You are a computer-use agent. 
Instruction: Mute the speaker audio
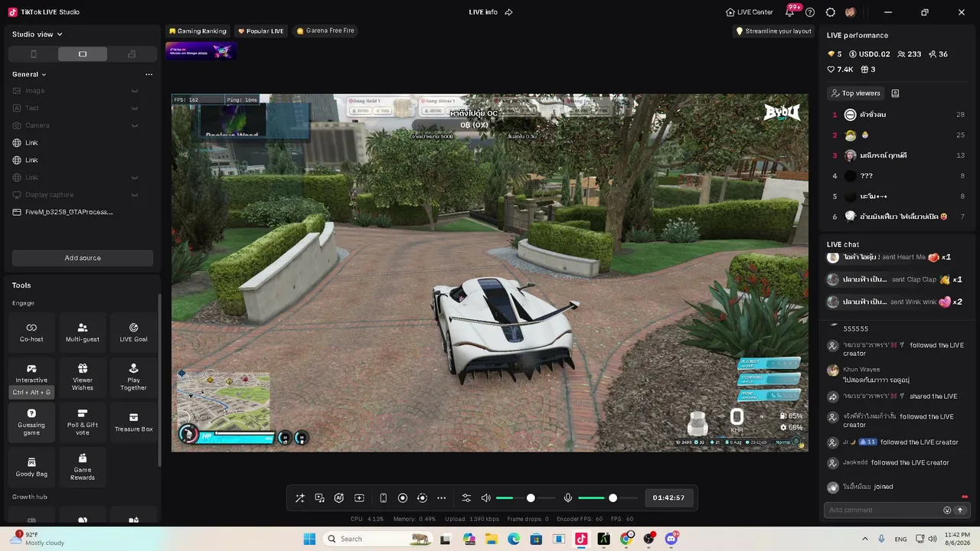(x=485, y=498)
